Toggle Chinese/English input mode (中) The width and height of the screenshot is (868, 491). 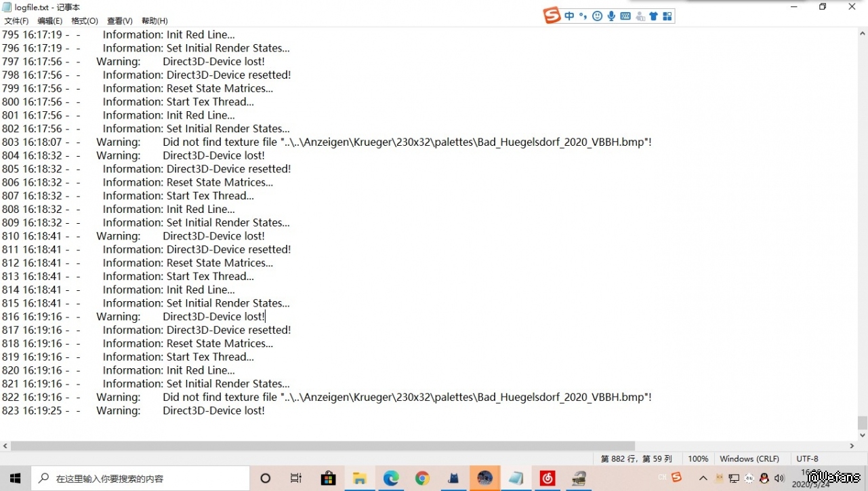point(569,16)
